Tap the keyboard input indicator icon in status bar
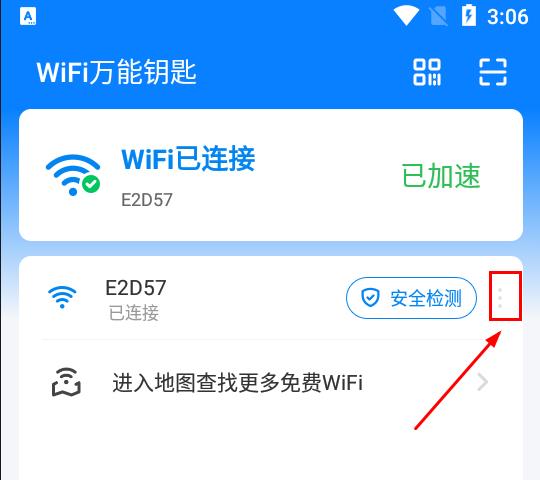 (x=28, y=16)
